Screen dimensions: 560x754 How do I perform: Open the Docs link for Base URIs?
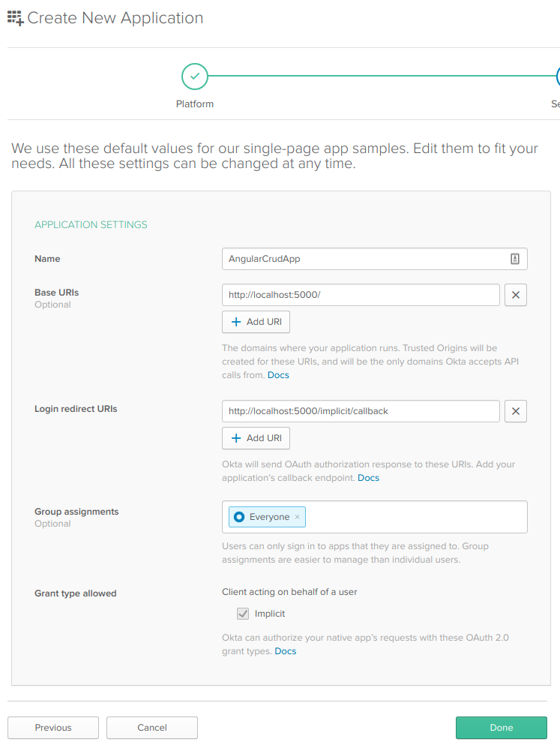click(x=278, y=375)
